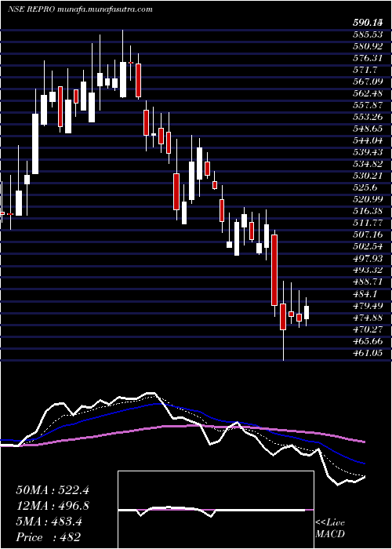Click the 516.38 price axis label
The width and height of the screenshot is (392, 549).
[367, 211]
